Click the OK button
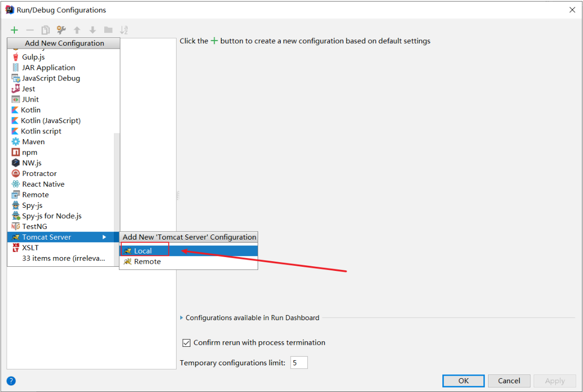The width and height of the screenshot is (583, 392). point(463,381)
